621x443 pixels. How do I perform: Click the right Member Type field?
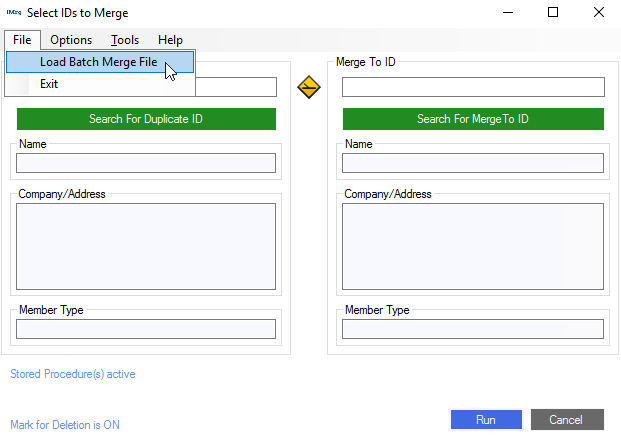point(473,329)
